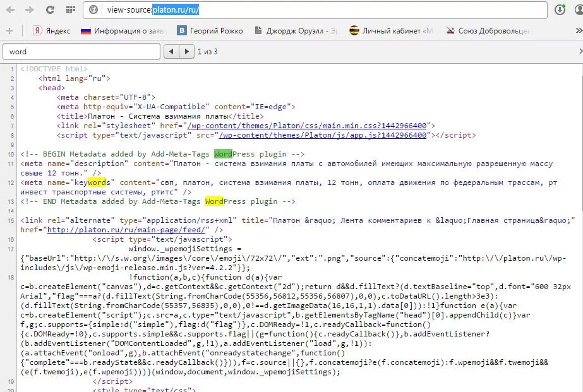This screenshot has width=583, height=392.
Task: Click the <!DOCTYPE html> text on line 1
Action: pyautogui.click(x=54, y=69)
